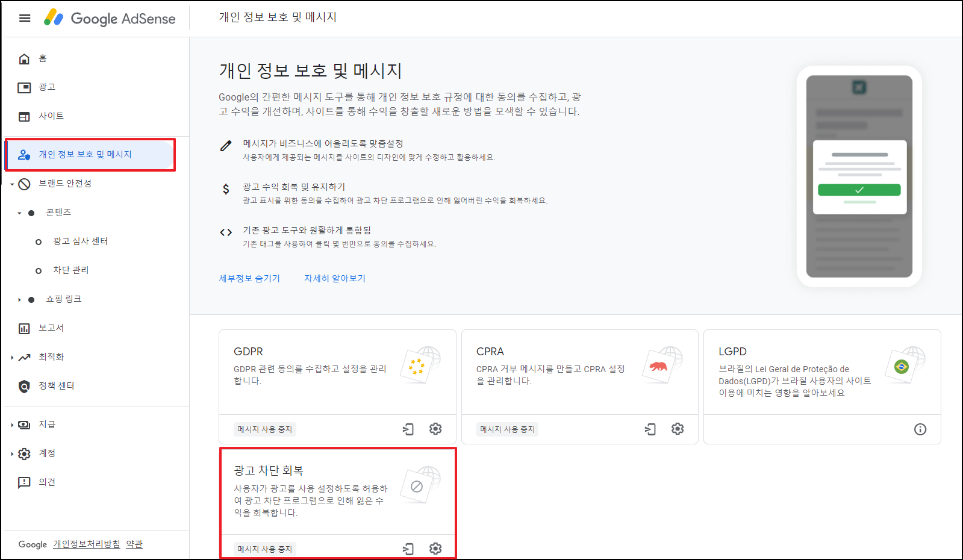Click 광고 차단 회복 메시지 사용 중지 label
Viewport: 963px width, 560px height.
(265, 549)
